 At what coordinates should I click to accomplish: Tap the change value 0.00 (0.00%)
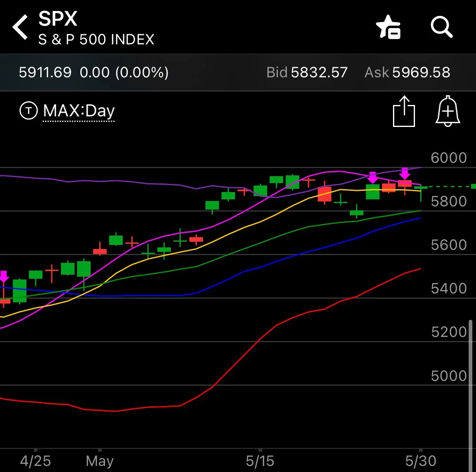point(124,72)
